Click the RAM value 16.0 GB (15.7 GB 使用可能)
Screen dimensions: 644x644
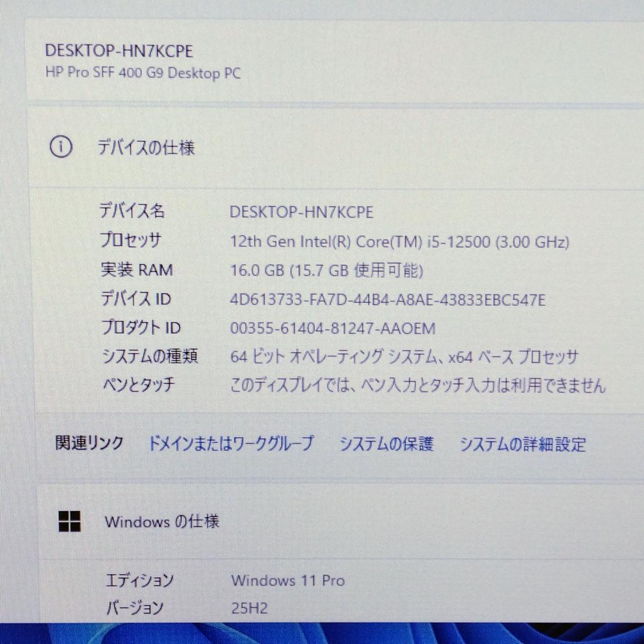tap(326, 270)
